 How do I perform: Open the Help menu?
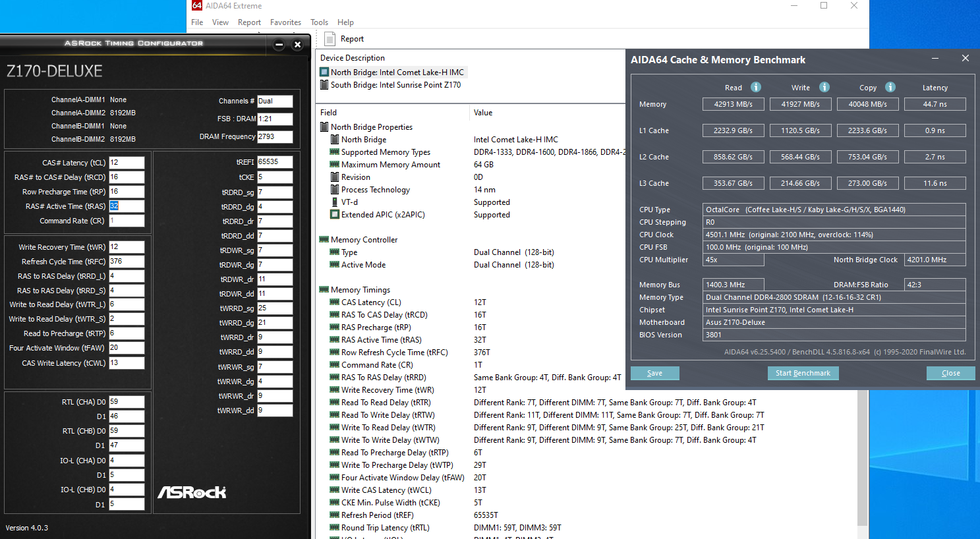click(345, 22)
